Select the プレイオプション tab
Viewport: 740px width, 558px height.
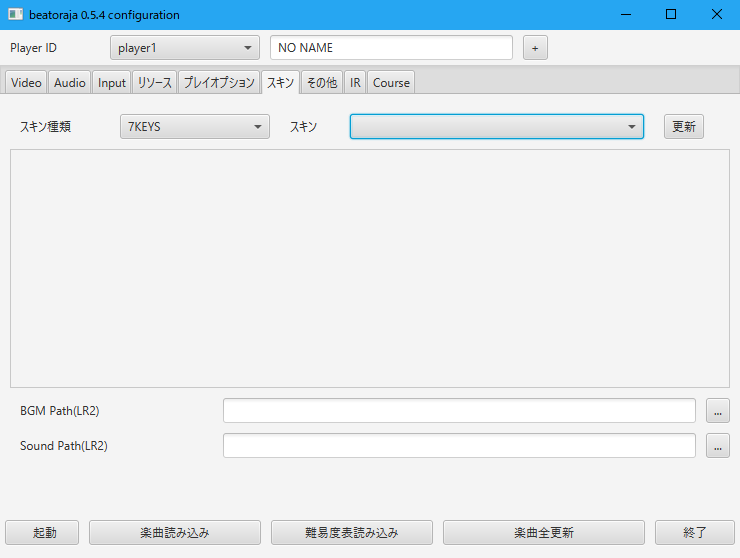pyautogui.click(x=219, y=83)
